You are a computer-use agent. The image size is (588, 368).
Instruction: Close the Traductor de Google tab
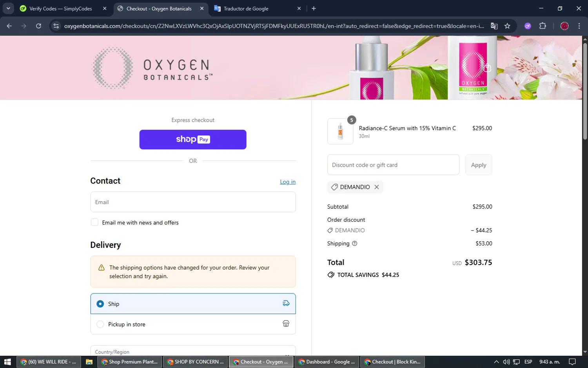(x=299, y=8)
